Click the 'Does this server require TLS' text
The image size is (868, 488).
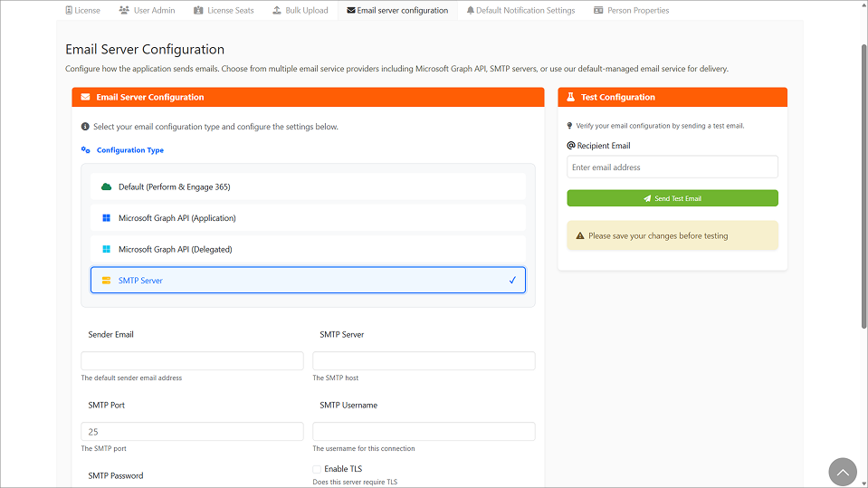point(355,482)
